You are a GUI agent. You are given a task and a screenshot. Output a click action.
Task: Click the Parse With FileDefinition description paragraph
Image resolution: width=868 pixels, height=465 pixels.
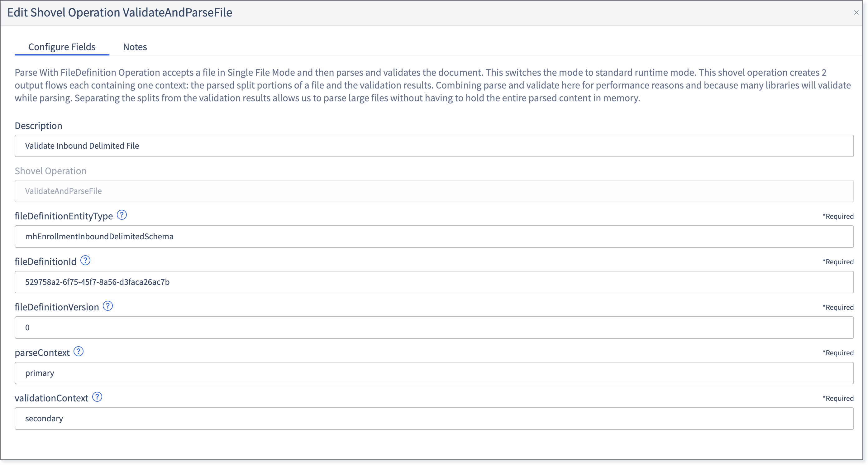[x=433, y=85]
